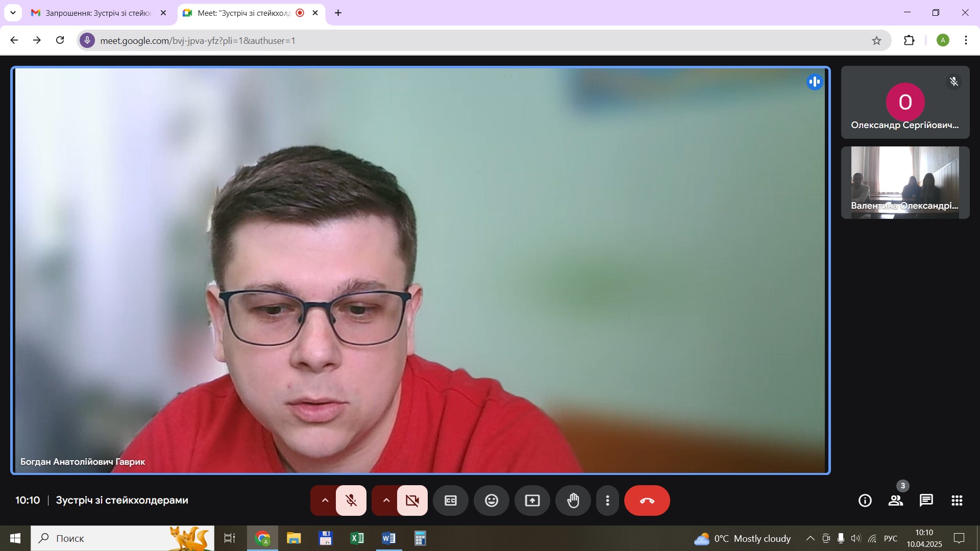
Task: Click the Windows search box Поиск
Action: click(122, 538)
